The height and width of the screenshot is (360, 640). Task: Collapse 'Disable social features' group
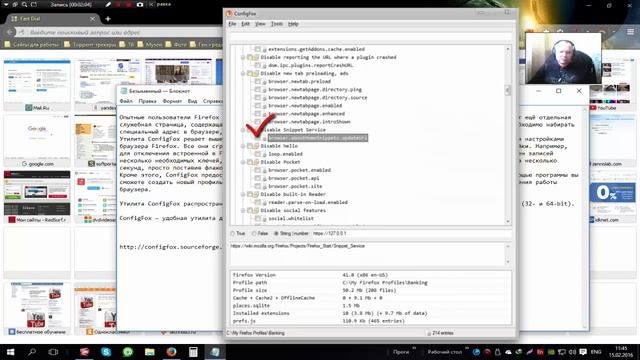[x=242, y=211]
